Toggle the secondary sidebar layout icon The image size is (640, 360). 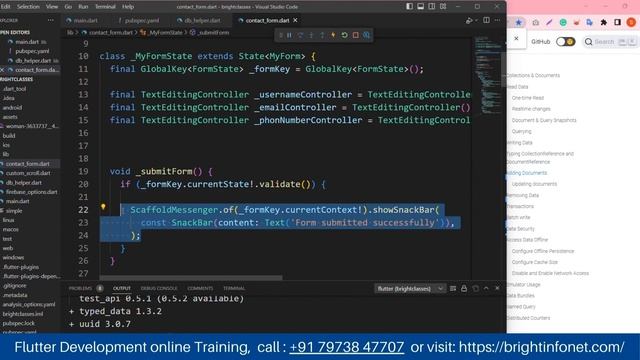[431, 7]
